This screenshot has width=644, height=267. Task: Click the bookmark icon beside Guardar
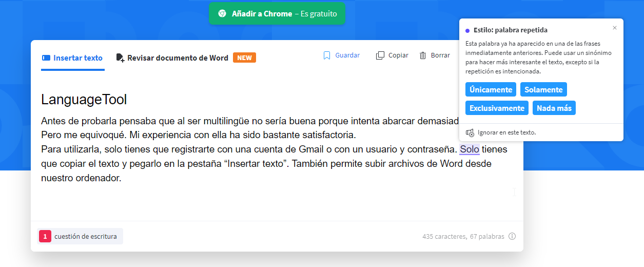pos(327,55)
